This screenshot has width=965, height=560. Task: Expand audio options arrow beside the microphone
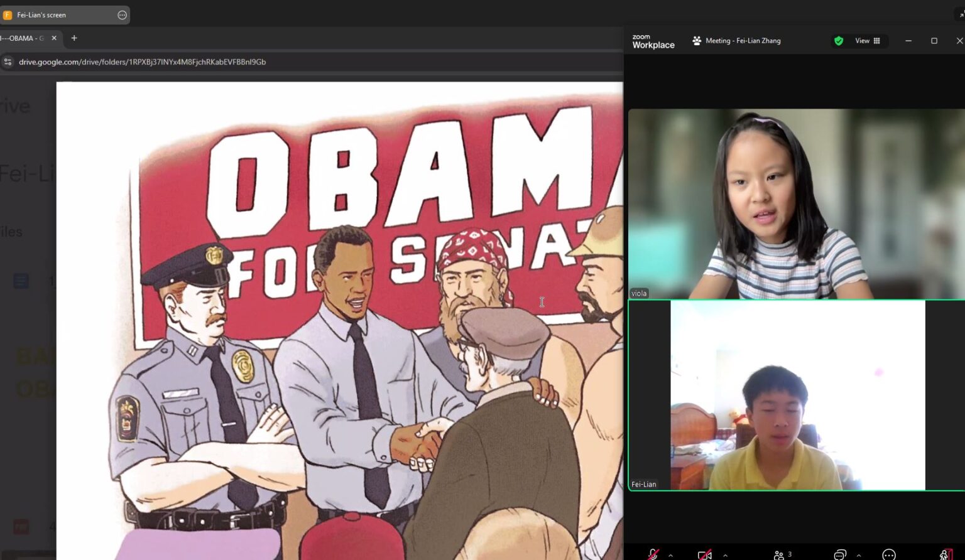(x=670, y=556)
